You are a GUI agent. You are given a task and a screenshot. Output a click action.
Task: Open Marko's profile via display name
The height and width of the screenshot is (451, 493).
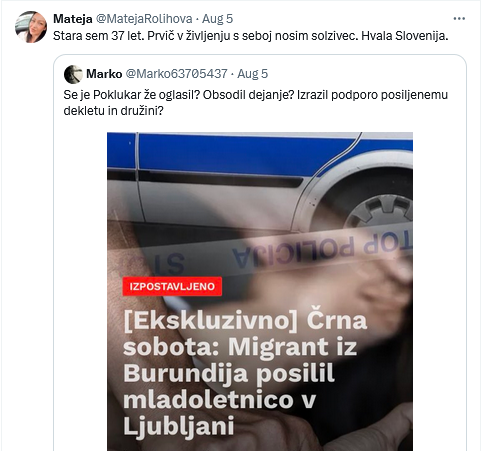pos(104,74)
